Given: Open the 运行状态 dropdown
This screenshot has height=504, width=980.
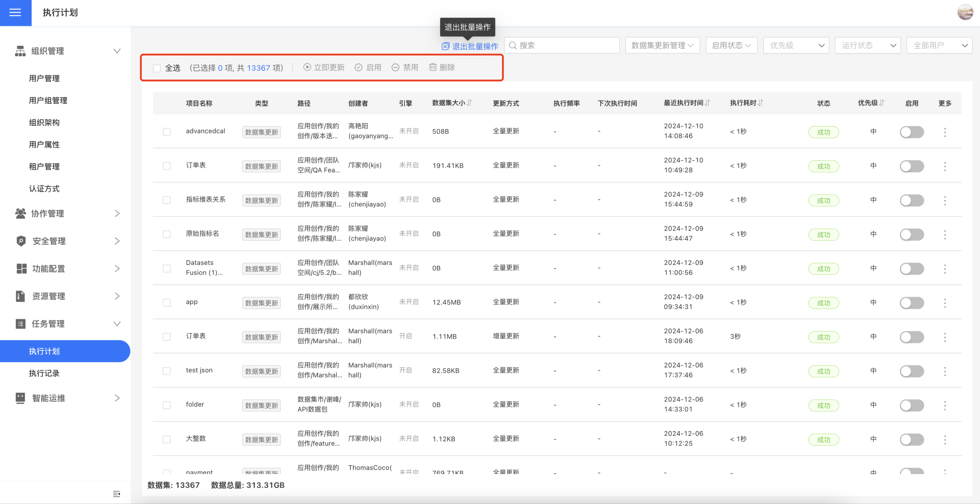Looking at the screenshot, I should (x=867, y=46).
